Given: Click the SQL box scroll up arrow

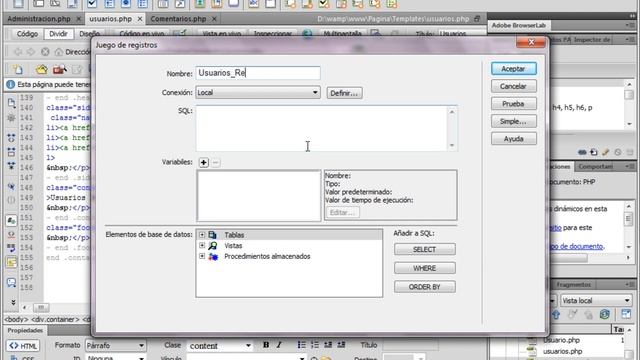Looking at the screenshot, I should [452, 112].
